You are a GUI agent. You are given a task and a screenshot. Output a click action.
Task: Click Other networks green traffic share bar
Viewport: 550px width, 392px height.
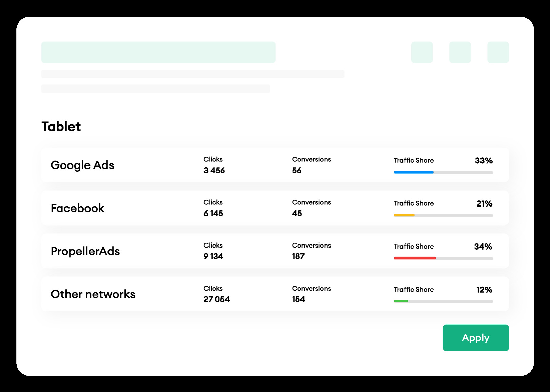pos(401,301)
